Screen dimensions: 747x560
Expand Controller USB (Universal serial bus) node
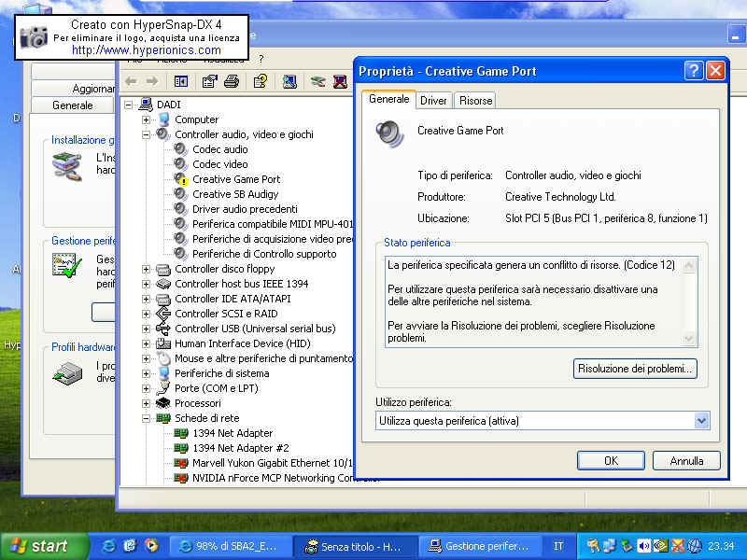(147, 329)
